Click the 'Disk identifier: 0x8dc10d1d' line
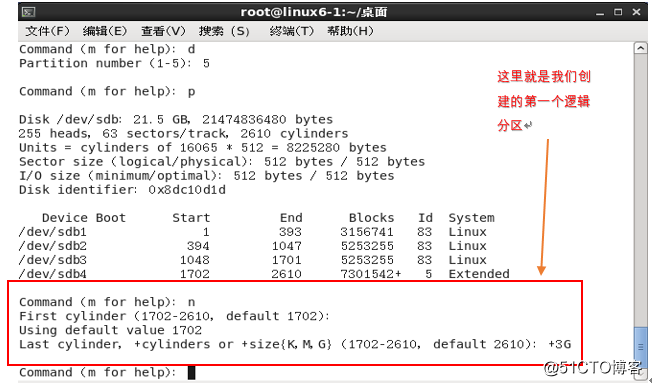This screenshot has width=652, height=386. point(122,190)
